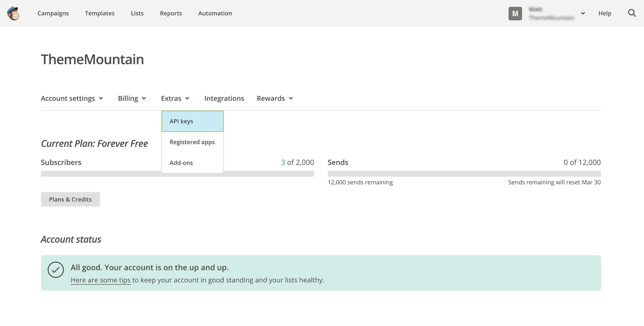Viewport: 644px width, 326px height.
Task: Click the '0 of 12,000' sends value
Action: coord(582,162)
